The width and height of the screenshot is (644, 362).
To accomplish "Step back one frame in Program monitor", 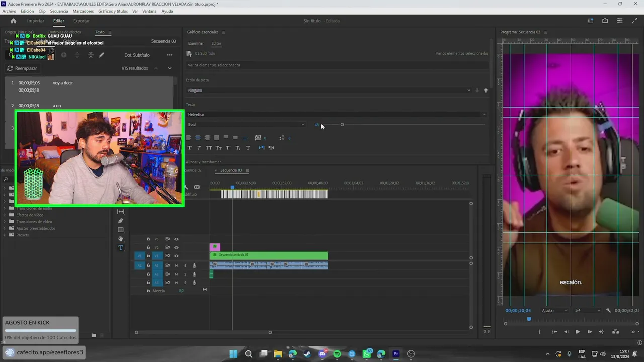I will 566,332.
